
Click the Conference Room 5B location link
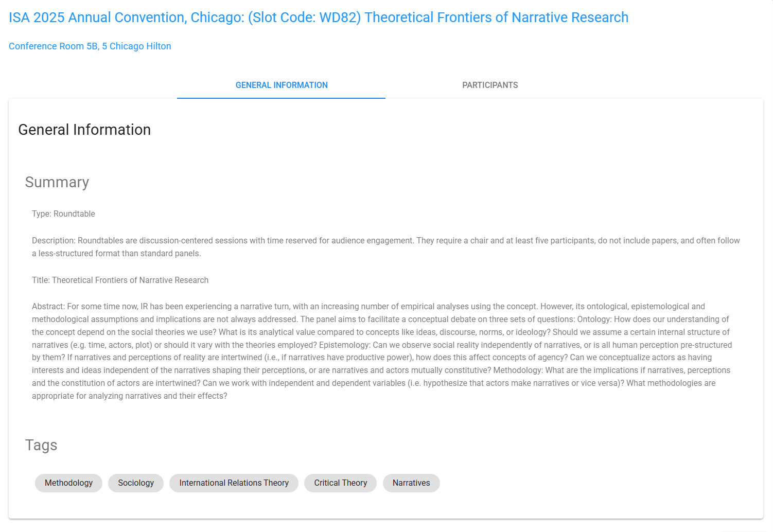90,46
